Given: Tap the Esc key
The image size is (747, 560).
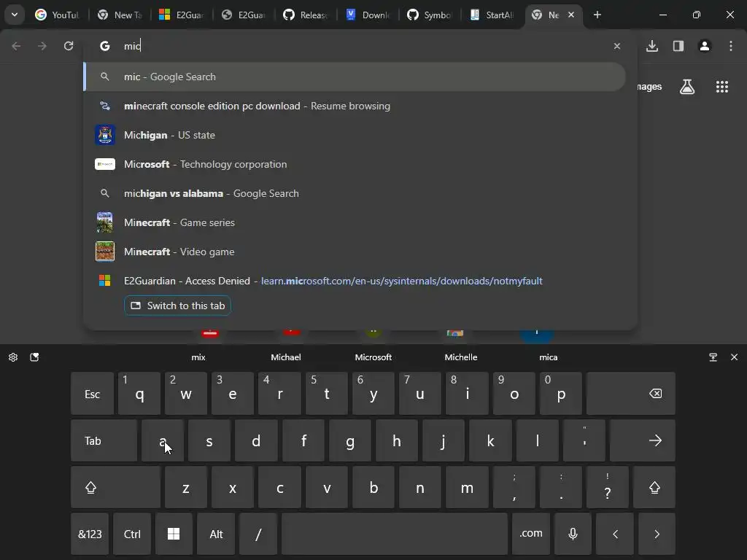Looking at the screenshot, I should [93, 394].
